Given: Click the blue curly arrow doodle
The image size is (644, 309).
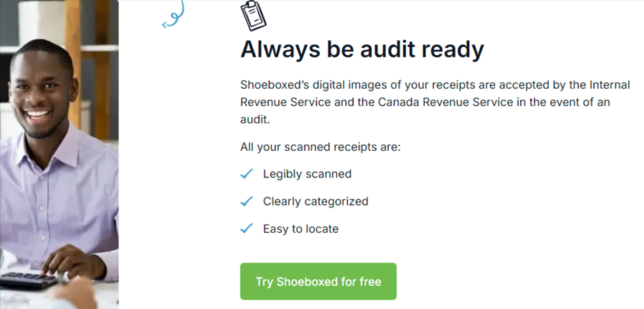Looking at the screenshot, I should pyautogui.click(x=172, y=15).
